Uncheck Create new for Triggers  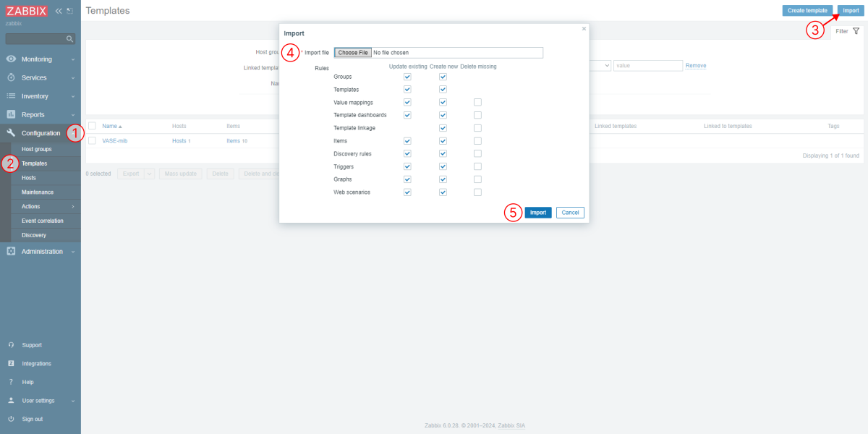[443, 166]
